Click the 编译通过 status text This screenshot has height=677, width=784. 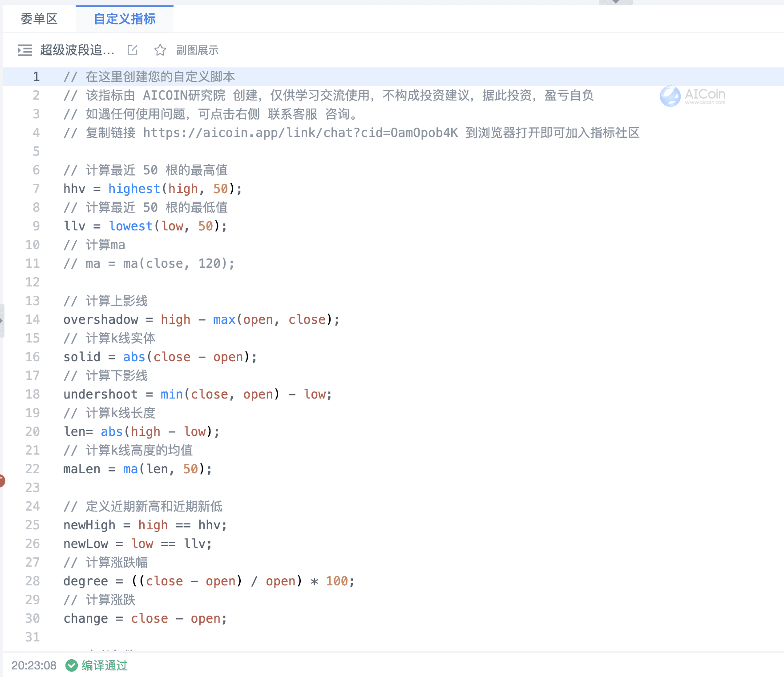pyautogui.click(x=105, y=665)
